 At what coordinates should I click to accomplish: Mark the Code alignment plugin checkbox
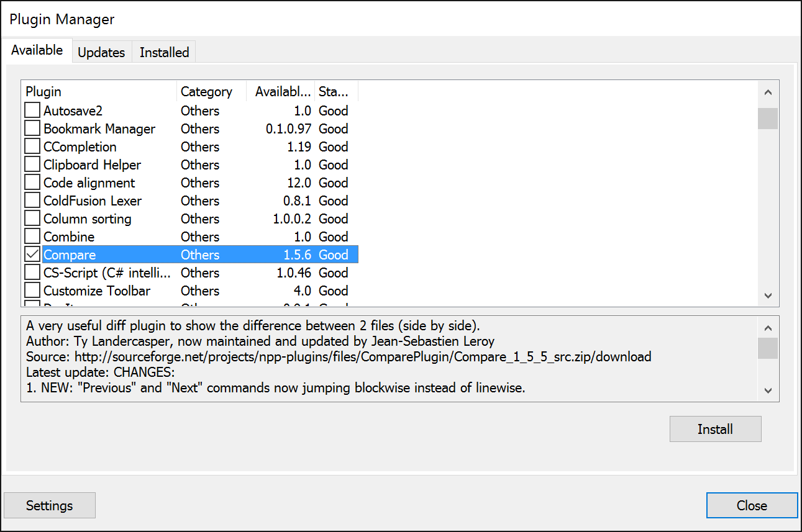[x=32, y=183]
